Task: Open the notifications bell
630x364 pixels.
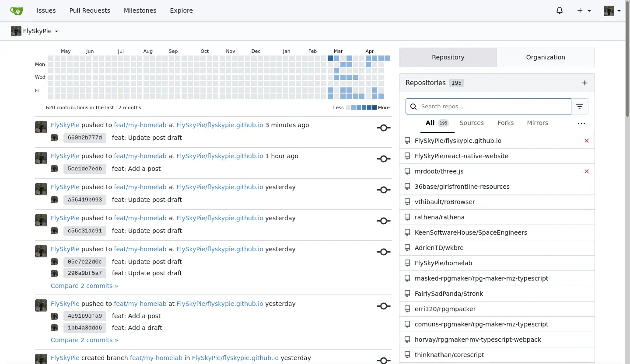Action: click(560, 10)
